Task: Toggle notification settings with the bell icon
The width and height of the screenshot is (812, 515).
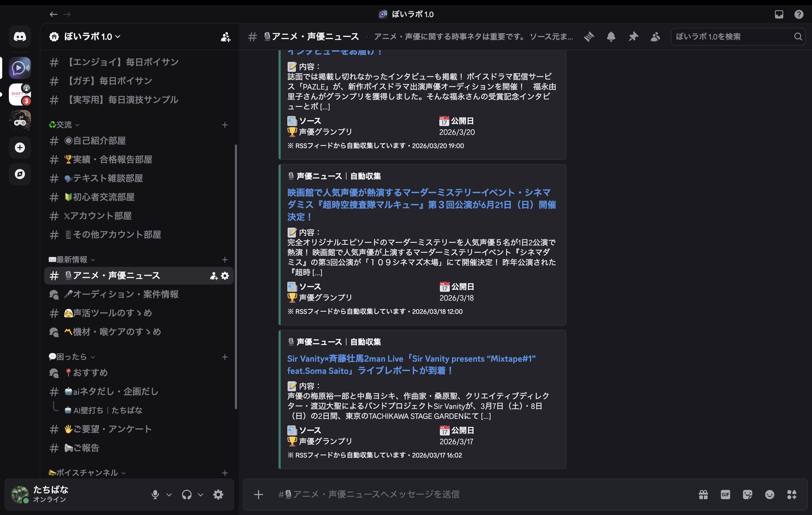Action: point(611,37)
